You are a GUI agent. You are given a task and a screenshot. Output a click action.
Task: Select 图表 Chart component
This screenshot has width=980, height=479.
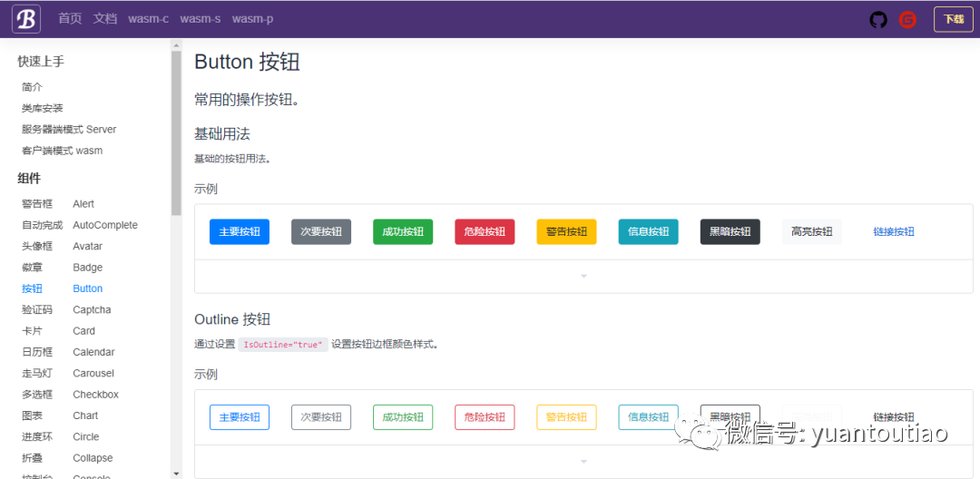click(x=60, y=416)
